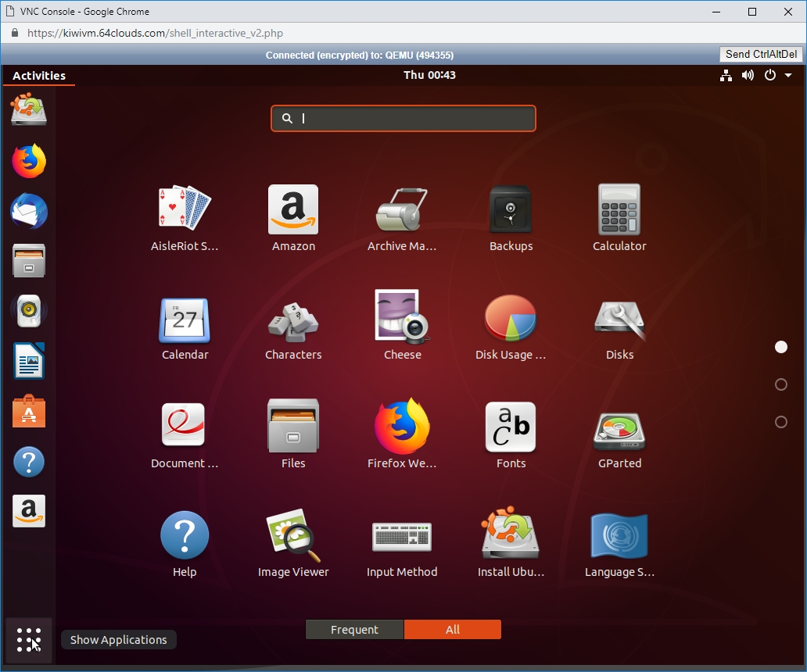
Task: Launch the Calculator app
Action: click(x=619, y=210)
